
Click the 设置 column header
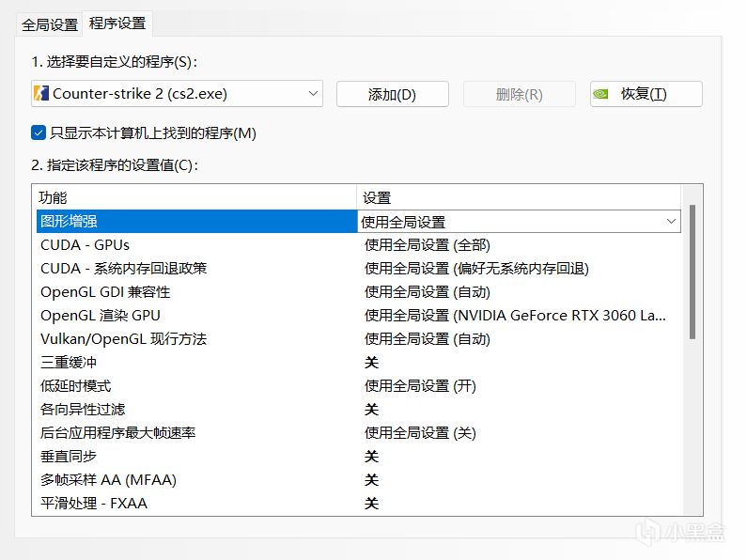(520, 197)
